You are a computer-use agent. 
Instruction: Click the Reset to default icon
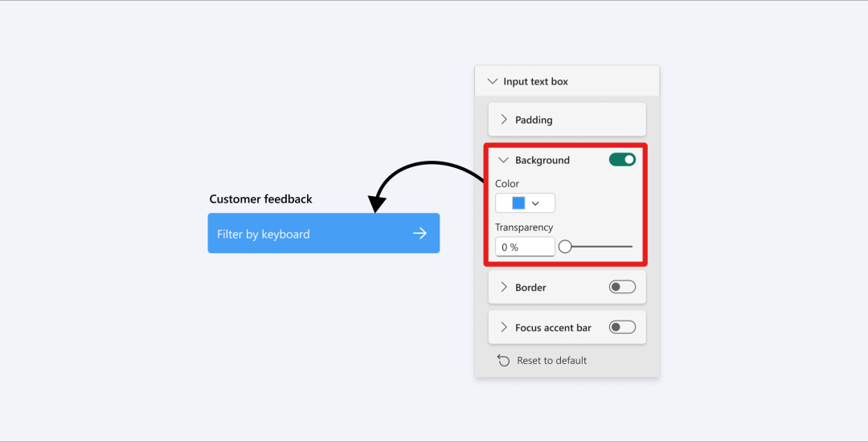(503, 360)
